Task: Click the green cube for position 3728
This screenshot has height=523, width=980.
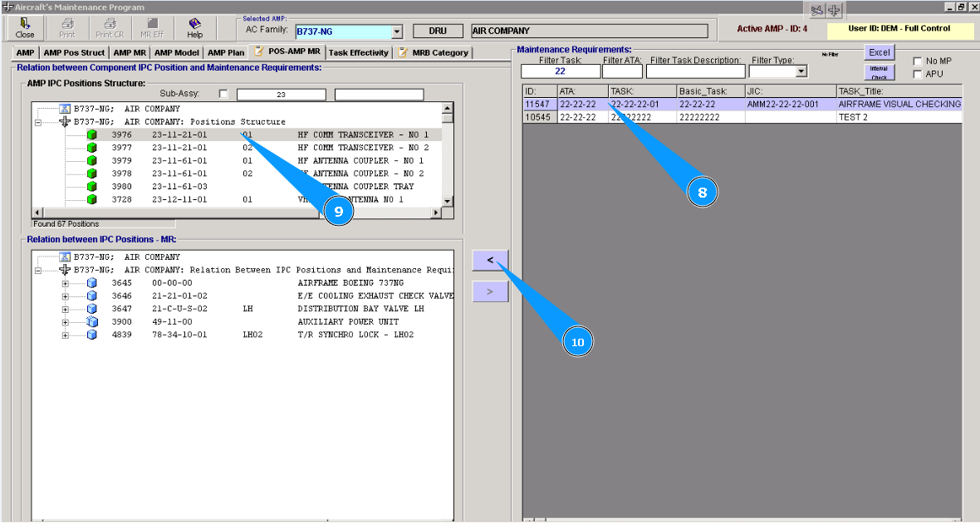Action: click(92, 200)
